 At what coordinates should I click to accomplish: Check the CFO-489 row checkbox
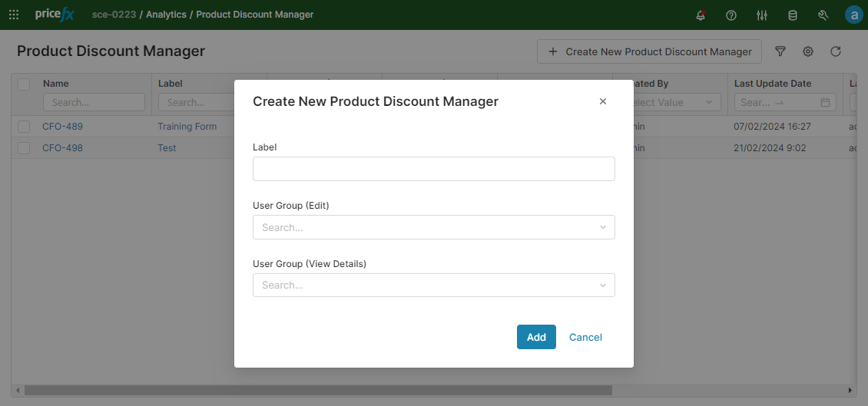click(24, 127)
